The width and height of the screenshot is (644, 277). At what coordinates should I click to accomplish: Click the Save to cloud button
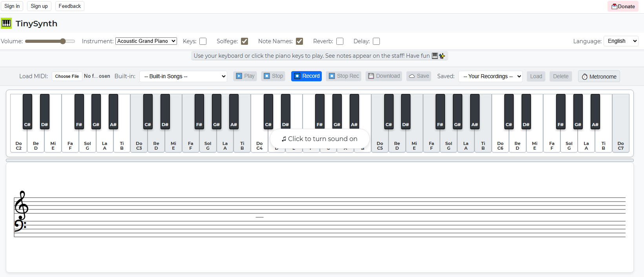419,76
